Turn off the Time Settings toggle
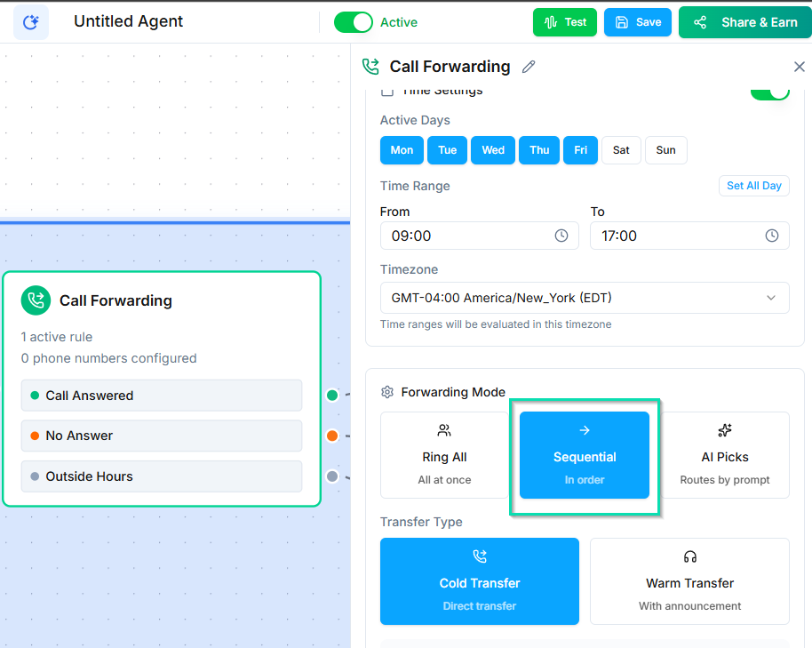 769,92
